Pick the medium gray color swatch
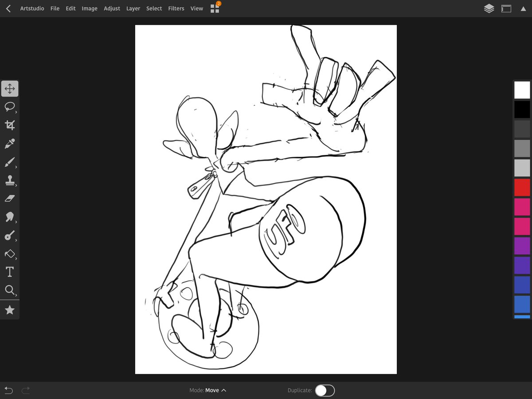532x399 pixels. click(x=522, y=149)
